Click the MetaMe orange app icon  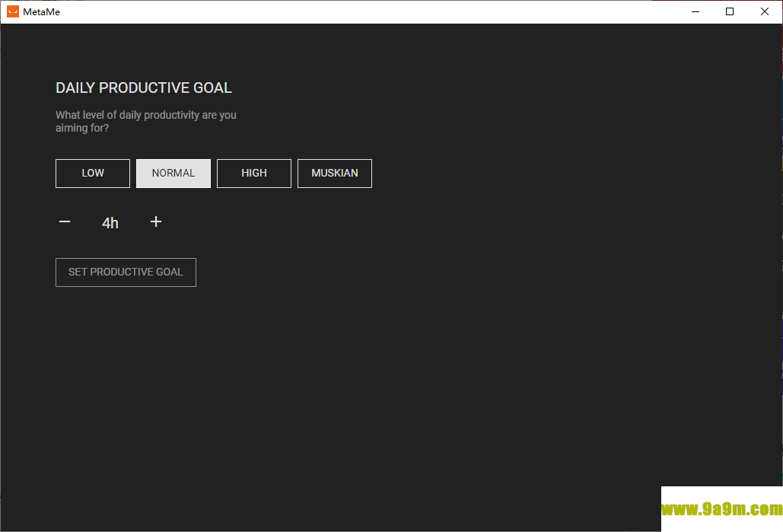(x=13, y=11)
